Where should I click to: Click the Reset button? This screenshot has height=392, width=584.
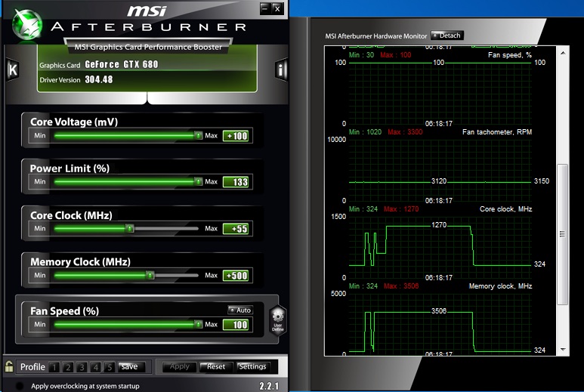coord(215,367)
